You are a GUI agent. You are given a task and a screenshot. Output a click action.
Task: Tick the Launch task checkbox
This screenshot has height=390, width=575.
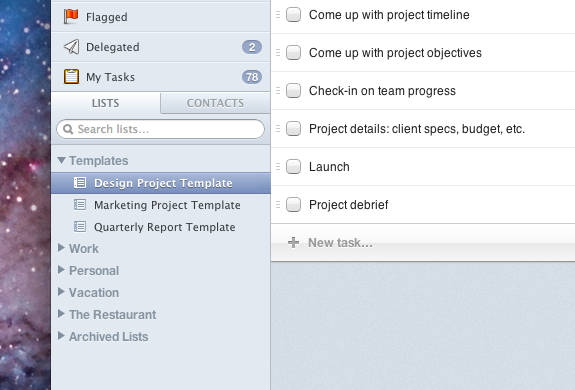click(x=293, y=166)
